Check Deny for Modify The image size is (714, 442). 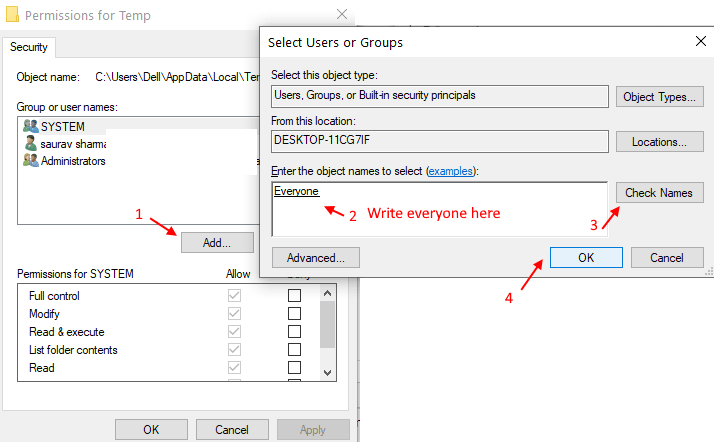click(295, 314)
